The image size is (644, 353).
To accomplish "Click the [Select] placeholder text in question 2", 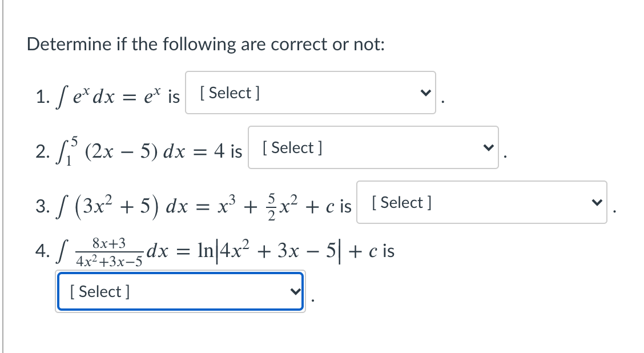I will [x=292, y=147].
